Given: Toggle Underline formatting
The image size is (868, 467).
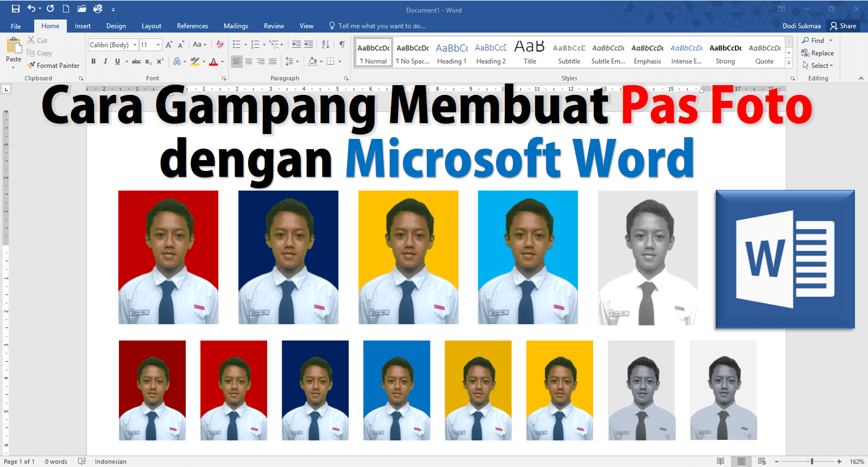Looking at the screenshot, I should [x=117, y=61].
